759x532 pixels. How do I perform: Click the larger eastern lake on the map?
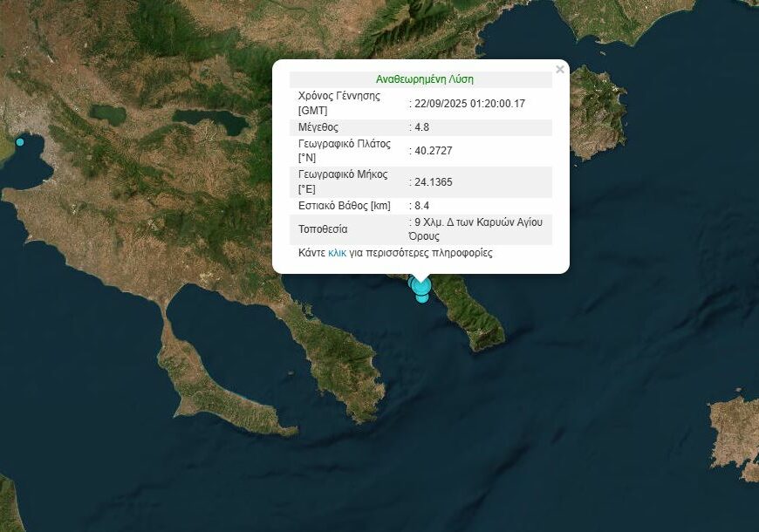pyautogui.click(x=209, y=119)
